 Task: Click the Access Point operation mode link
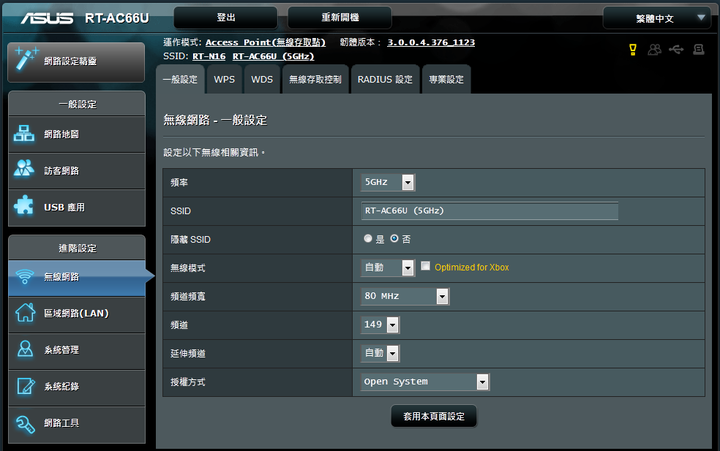(265, 42)
